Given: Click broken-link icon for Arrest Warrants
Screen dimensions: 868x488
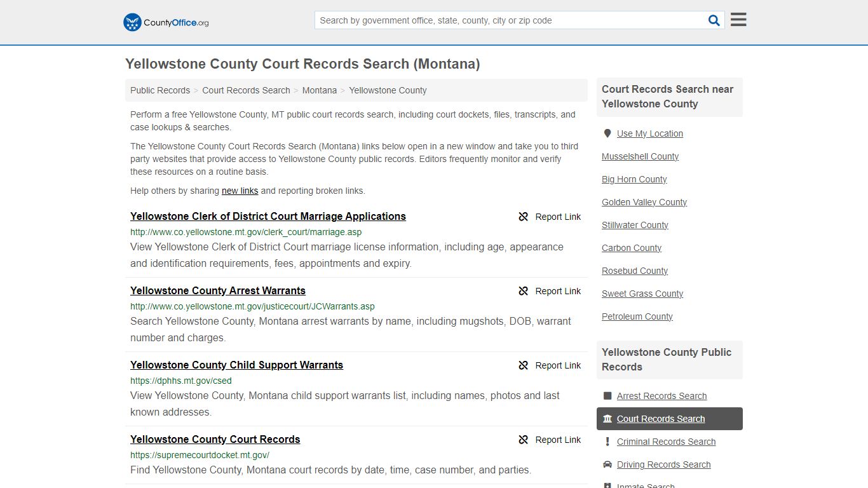Looking at the screenshot, I should tap(524, 291).
